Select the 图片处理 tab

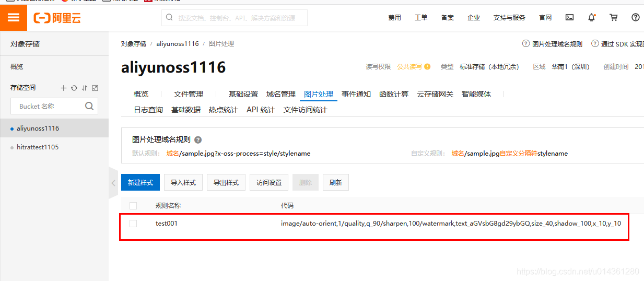(x=319, y=94)
